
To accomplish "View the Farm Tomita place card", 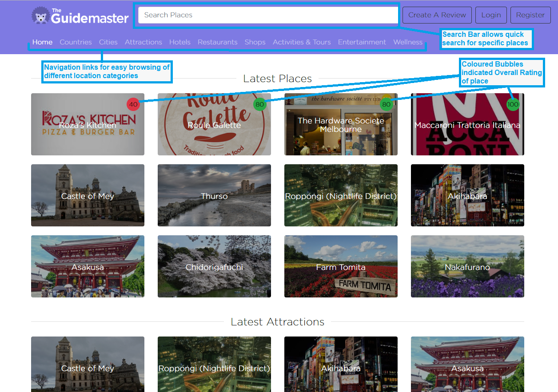I will 341,266.
